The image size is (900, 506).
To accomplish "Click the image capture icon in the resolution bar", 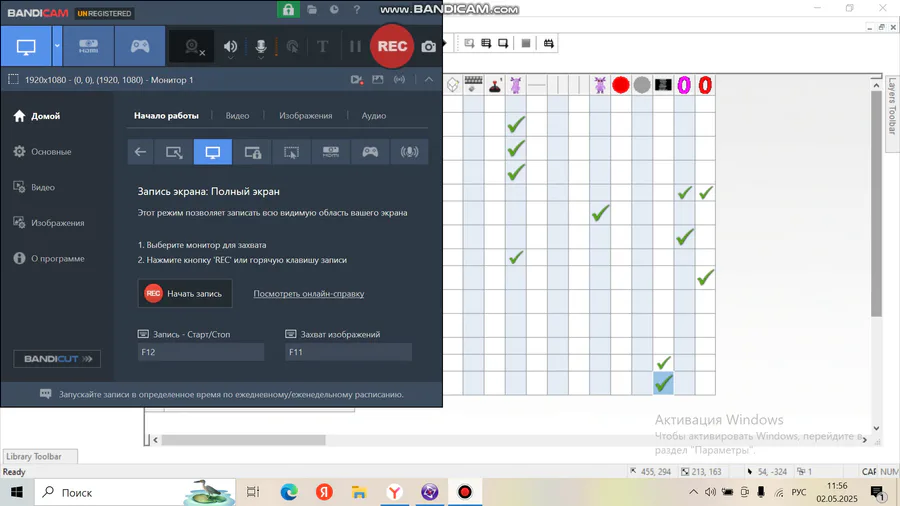I will click(x=378, y=80).
